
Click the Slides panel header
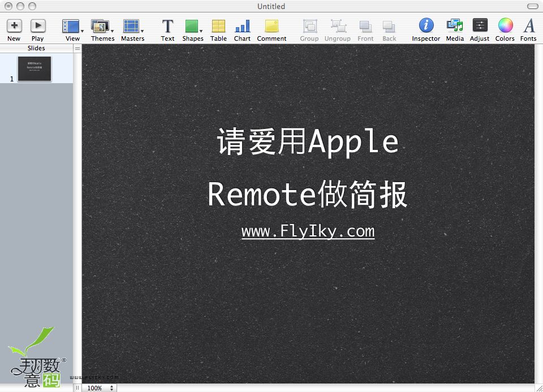[x=36, y=48]
